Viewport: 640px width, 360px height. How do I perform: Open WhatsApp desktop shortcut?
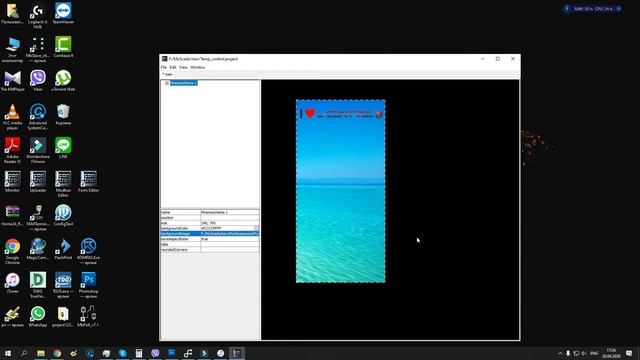tap(38, 317)
